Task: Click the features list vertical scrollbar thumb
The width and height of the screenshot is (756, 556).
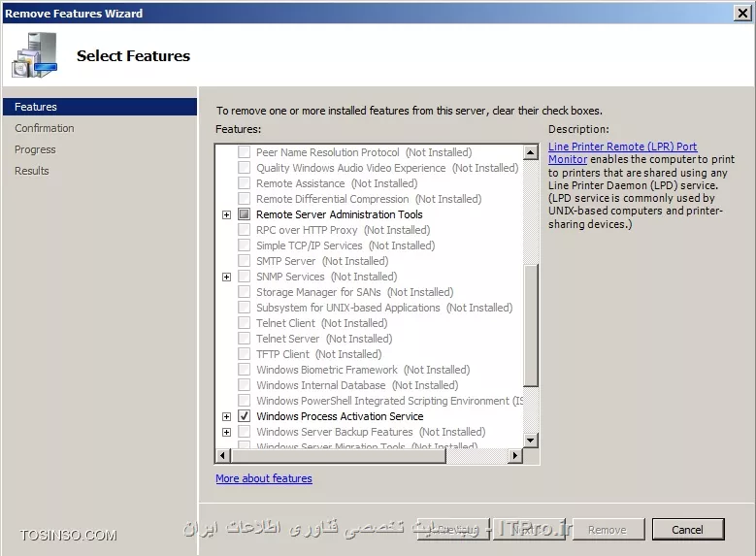Action: [x=530, y=325]
